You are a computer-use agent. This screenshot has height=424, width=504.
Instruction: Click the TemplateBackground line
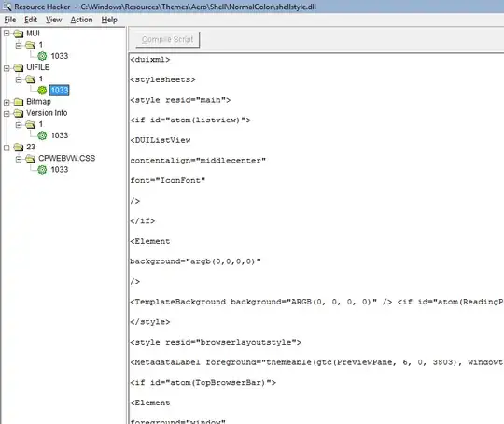click(x=316, y=302)
